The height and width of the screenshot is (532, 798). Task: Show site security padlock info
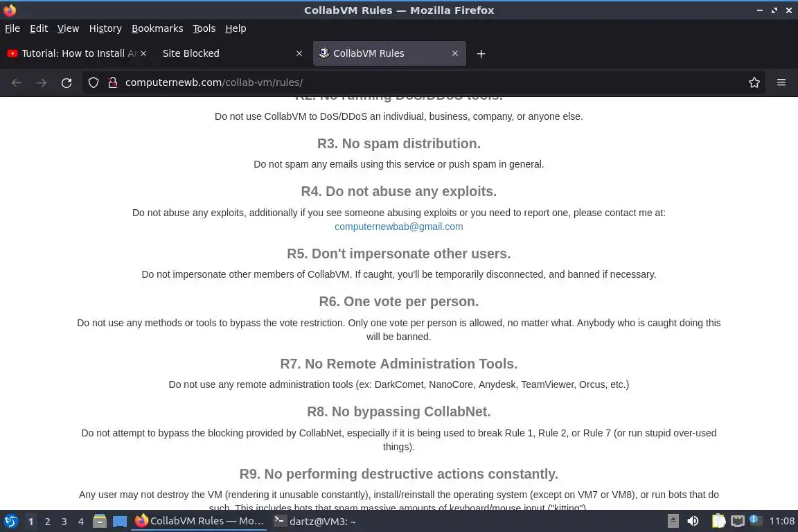pos(113,82)
